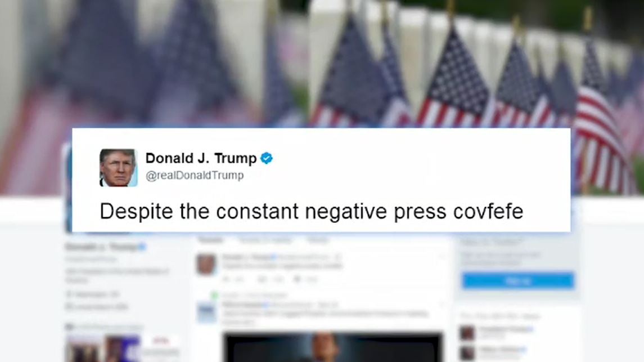Click the retweet icon under the first tweet
The image size is (644, 362).
pos(262,279)
